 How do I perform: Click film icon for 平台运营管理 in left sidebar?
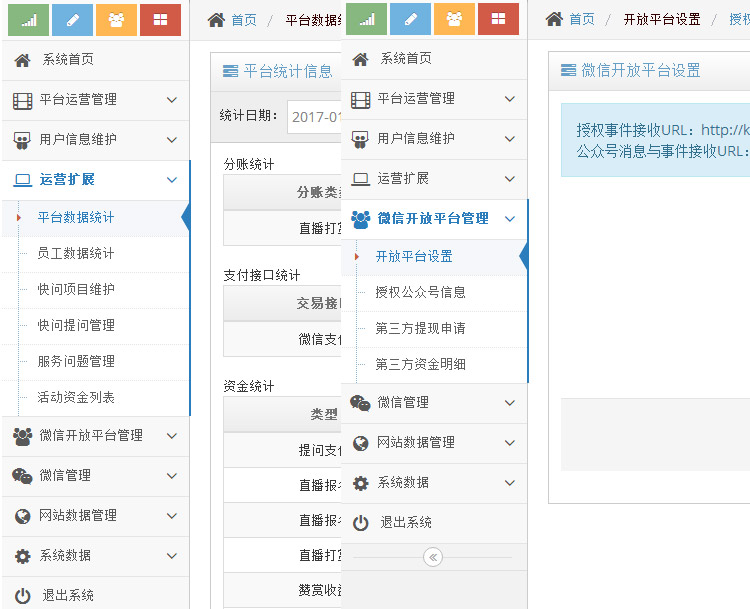point(22,100)
